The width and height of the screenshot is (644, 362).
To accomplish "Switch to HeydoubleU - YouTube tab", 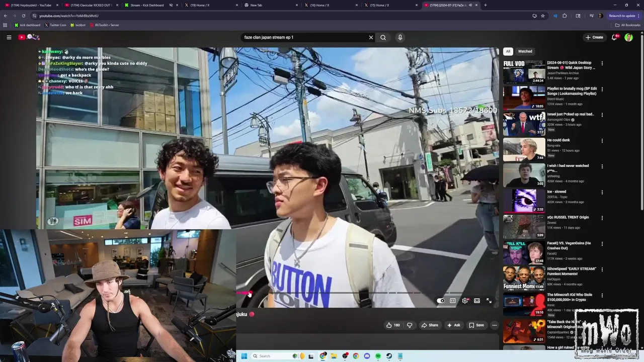I will (x=30, y=5).
